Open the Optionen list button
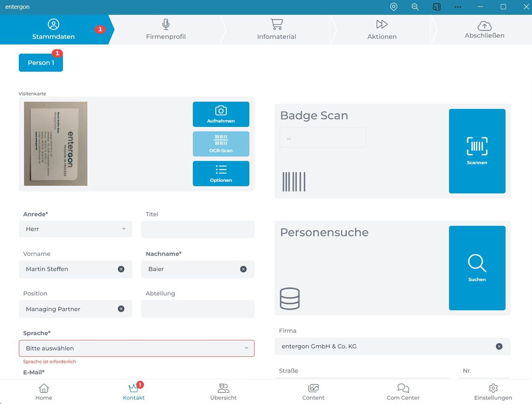This screenshot has height=404, width=532. (x=221, y=173)
